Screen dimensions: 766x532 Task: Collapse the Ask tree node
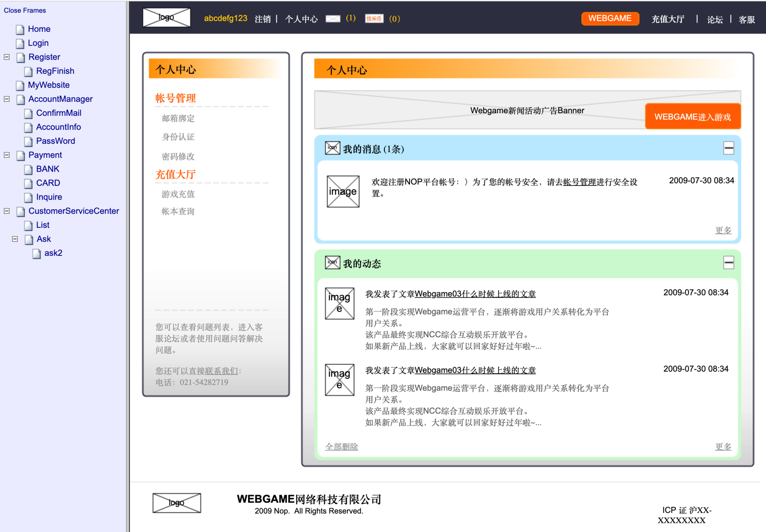click(x=15, y=239)
